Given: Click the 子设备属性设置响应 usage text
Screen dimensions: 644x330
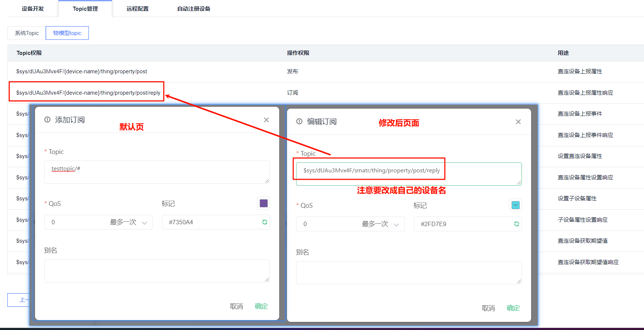Looking at the screenshot, I should click(583, 220).
